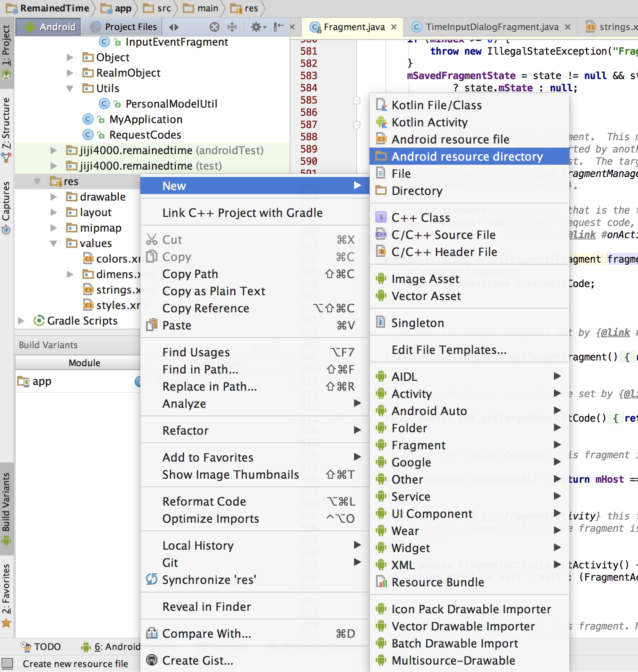Expand the layout folder
638x672 pixels.
[53, 212]
